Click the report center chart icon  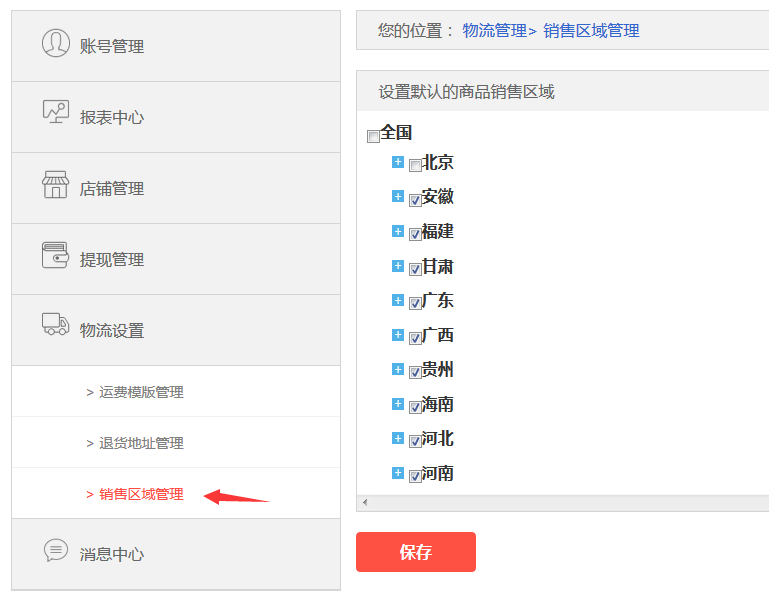(55, 112)
